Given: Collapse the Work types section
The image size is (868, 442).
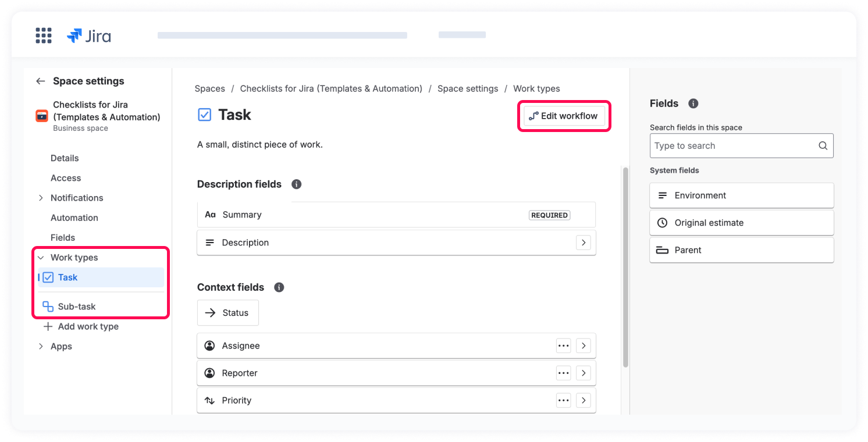Looking at the screenshot, I should [41, 258].
